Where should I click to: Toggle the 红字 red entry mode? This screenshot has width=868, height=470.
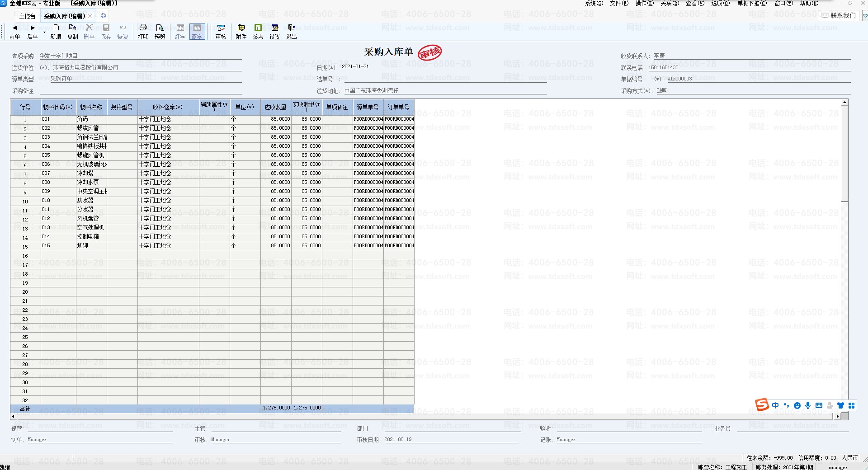click(x=180, y=32)
